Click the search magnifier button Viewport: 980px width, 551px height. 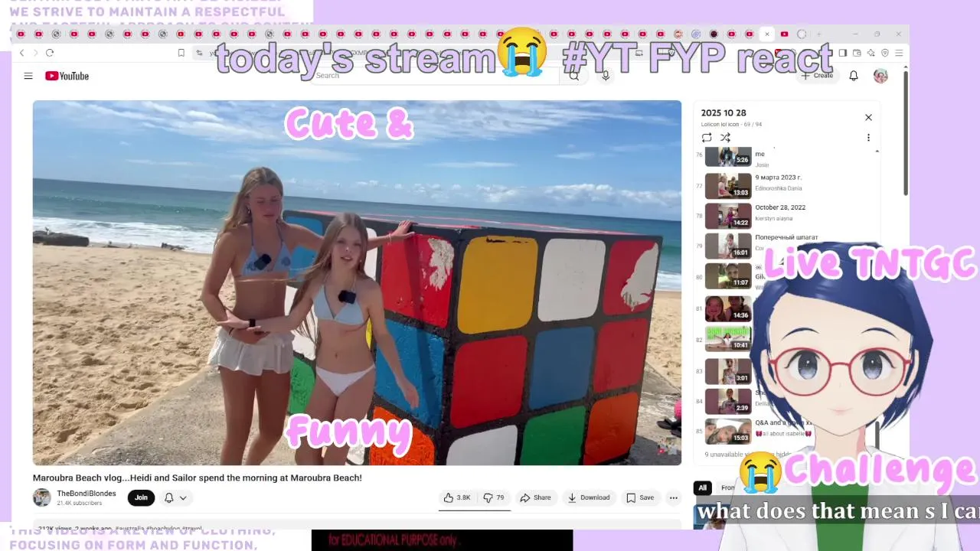tap(574, 76)
